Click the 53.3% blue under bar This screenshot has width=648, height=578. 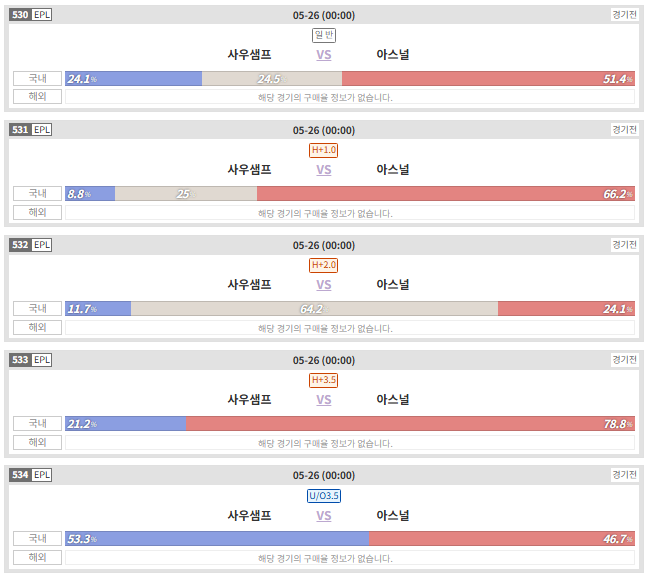(x=217, y=539)
